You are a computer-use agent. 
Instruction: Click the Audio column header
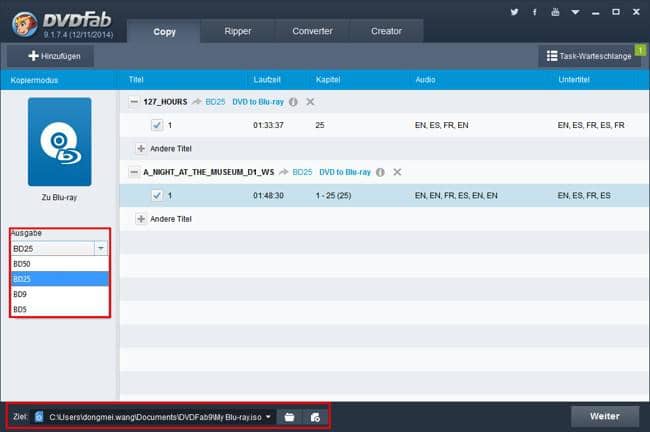425,80
